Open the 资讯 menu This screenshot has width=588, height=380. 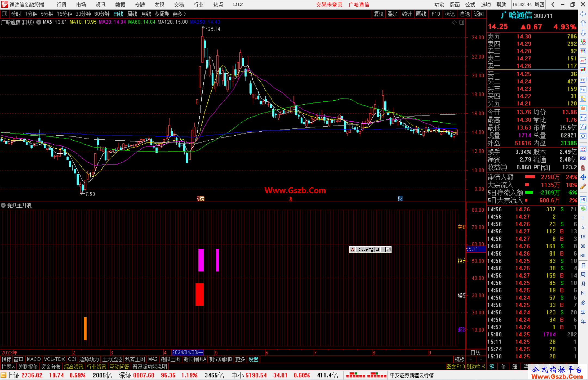point(100,4)
